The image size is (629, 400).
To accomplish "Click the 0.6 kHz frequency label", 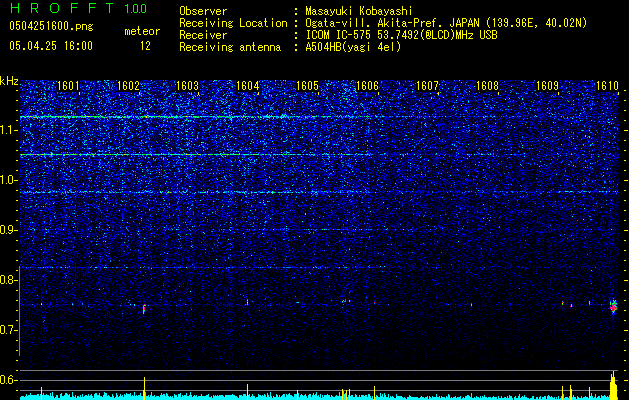I will pos(9,380).
